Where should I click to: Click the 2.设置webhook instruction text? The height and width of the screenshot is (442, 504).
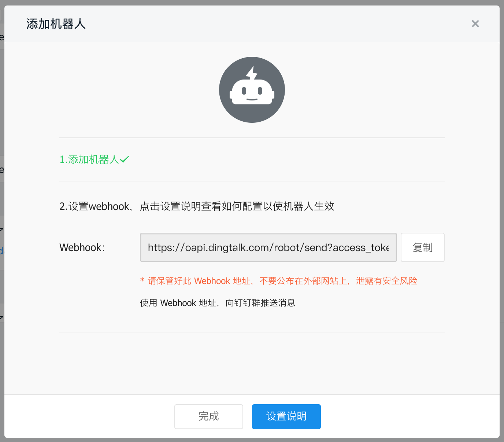(197, 206)
